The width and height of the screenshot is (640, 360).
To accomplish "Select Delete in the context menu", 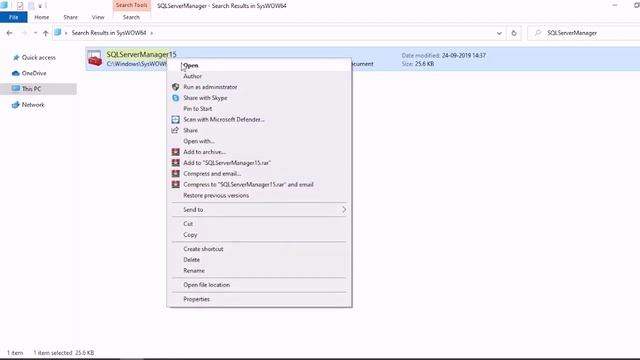I will 259,260.
